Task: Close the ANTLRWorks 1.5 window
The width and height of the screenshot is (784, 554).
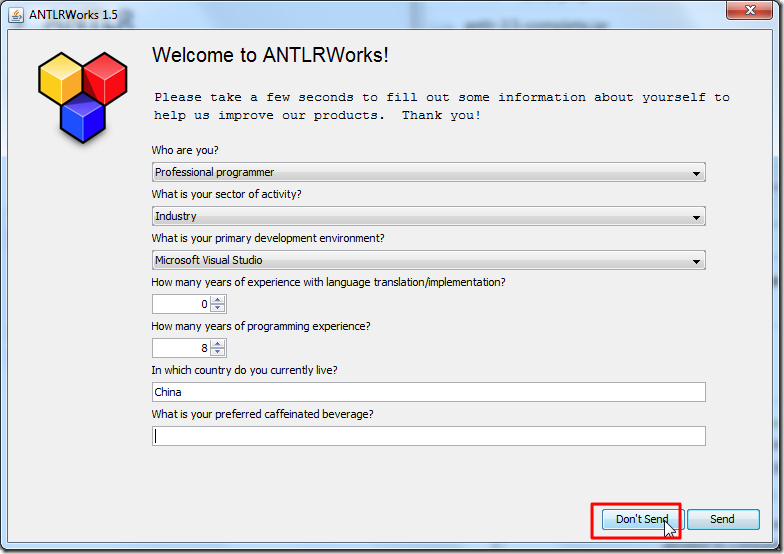Action: click(x=751, y=13)
